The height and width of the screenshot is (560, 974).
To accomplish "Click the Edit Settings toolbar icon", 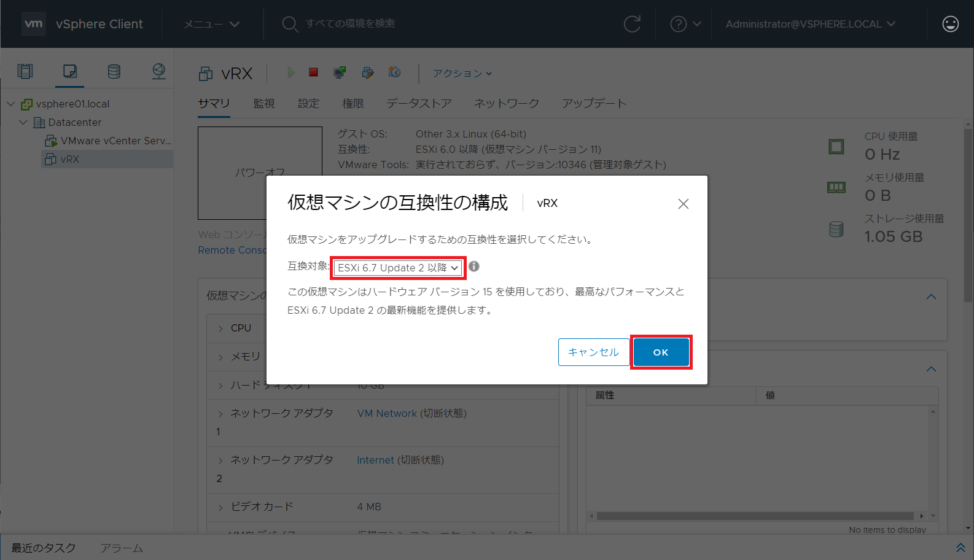I will pyautogui.click(x=368, y=72).
